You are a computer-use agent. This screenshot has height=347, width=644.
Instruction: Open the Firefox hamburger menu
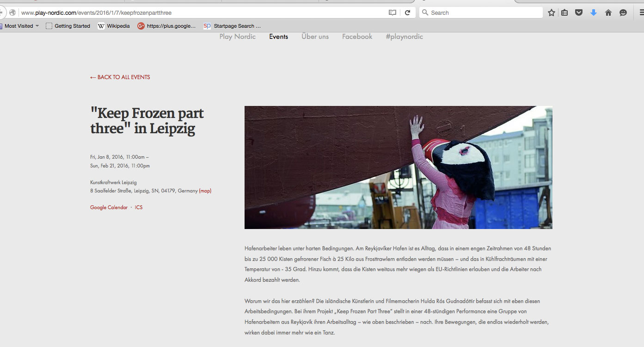pos(642,13)
